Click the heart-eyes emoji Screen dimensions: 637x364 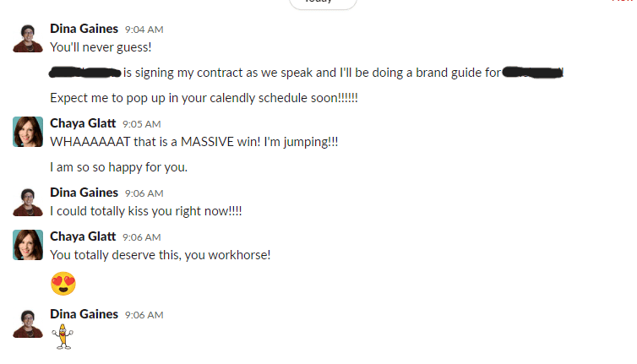(63, 283)
